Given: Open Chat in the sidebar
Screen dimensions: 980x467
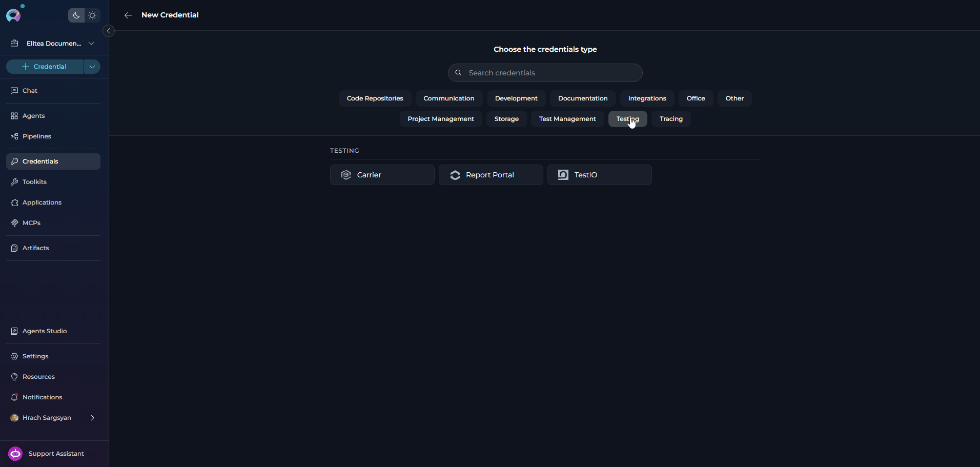Looking at the screenshot, I should pyautogui.click(x=53, y=91).
